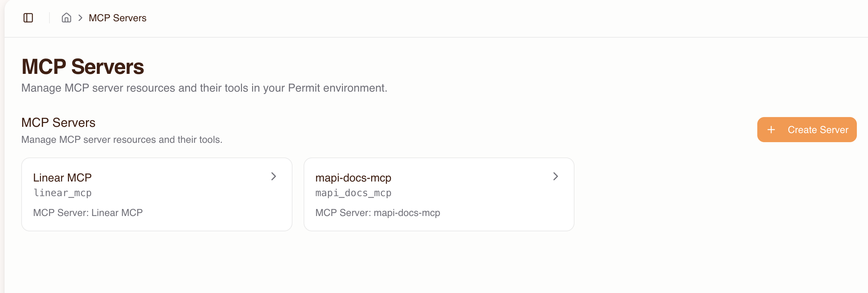This screenshot has width=868, height=293.
Task: Expand the Linear MCP server card
Action: click(157, 194)
